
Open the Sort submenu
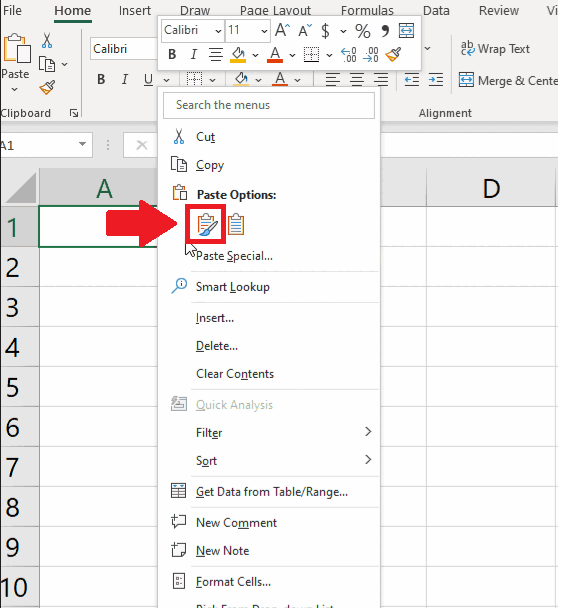click(x=270, y=461)
